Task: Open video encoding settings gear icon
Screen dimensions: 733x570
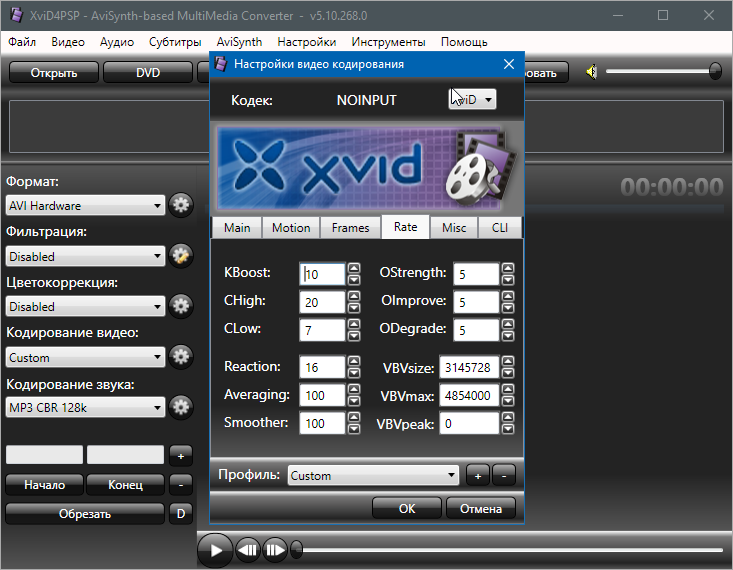Action: coord(180,357)
